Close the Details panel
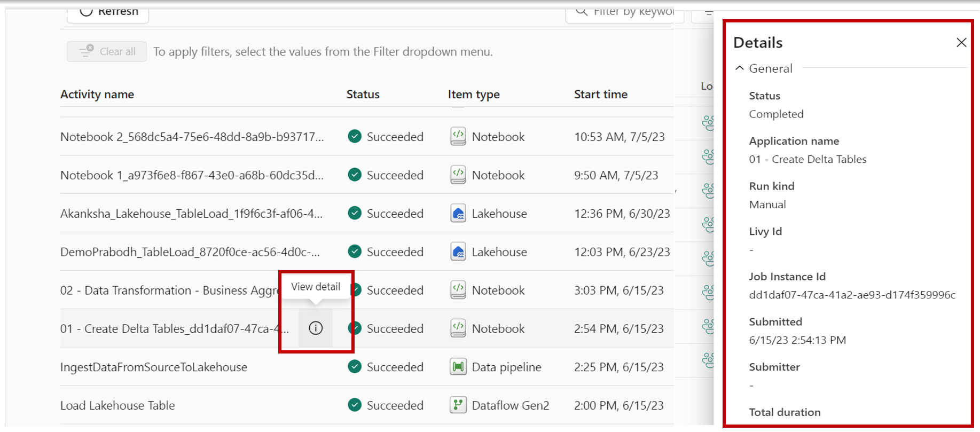Viewport: 980px width, 432px height. [x=961, y=43]
